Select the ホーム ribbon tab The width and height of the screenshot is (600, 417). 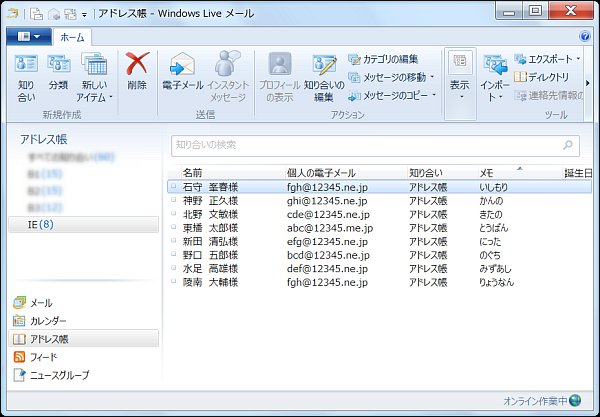[72, 37]
